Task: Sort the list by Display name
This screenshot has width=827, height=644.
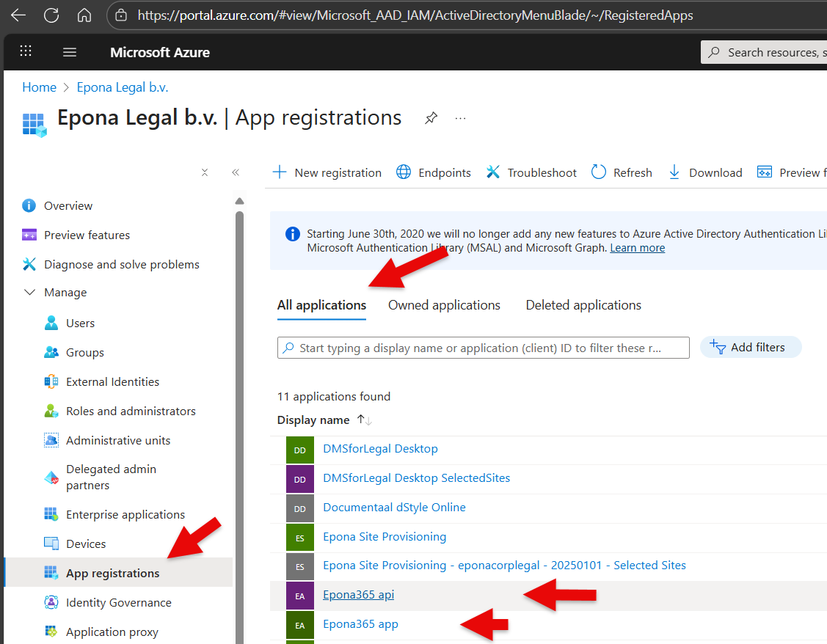Action: click(313, 420)
